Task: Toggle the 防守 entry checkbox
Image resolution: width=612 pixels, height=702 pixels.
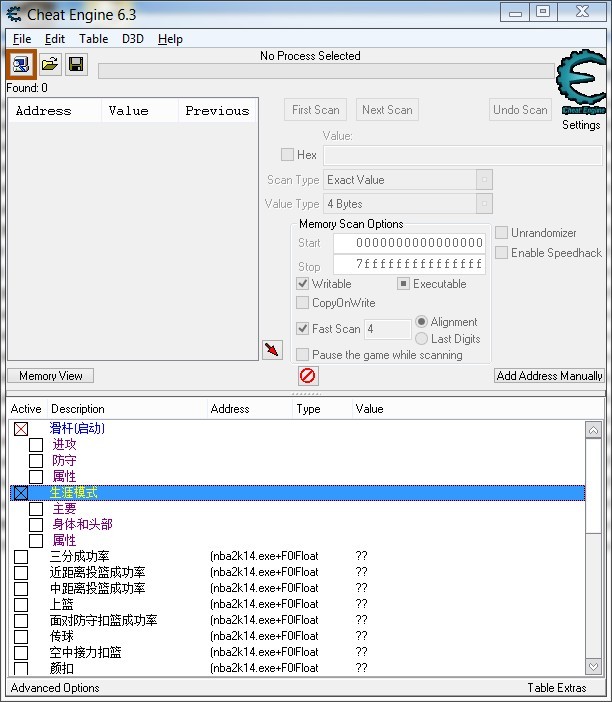Action: tap(36, 461)
